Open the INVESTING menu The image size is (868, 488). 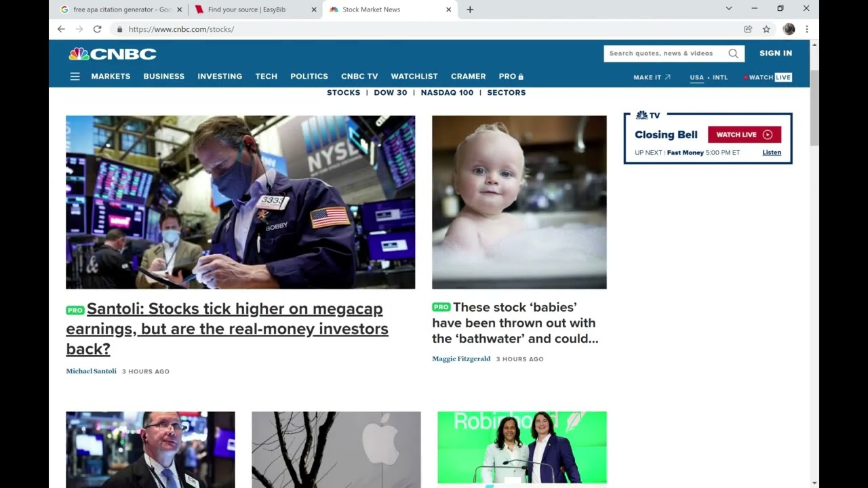click(220, 77)
